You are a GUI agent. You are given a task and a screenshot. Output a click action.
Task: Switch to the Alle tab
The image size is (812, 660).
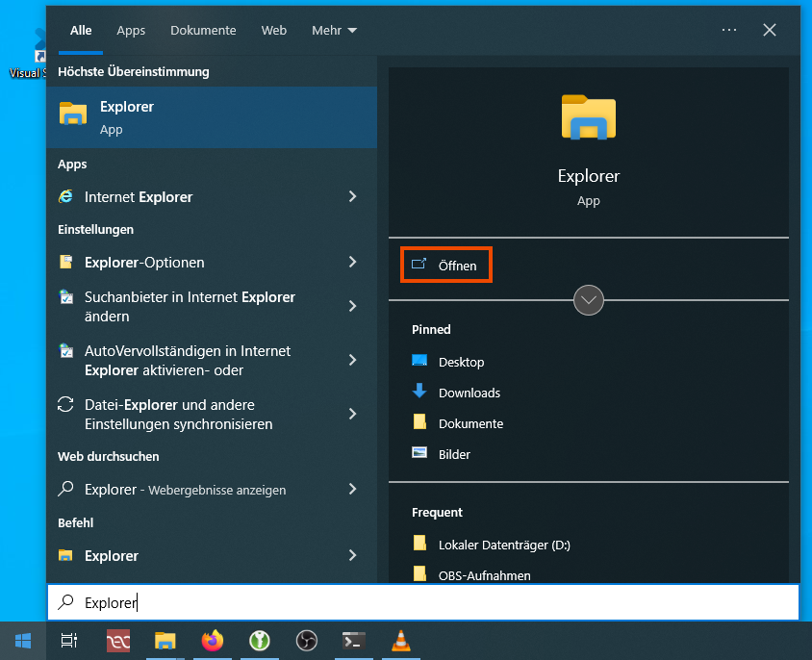81,31
